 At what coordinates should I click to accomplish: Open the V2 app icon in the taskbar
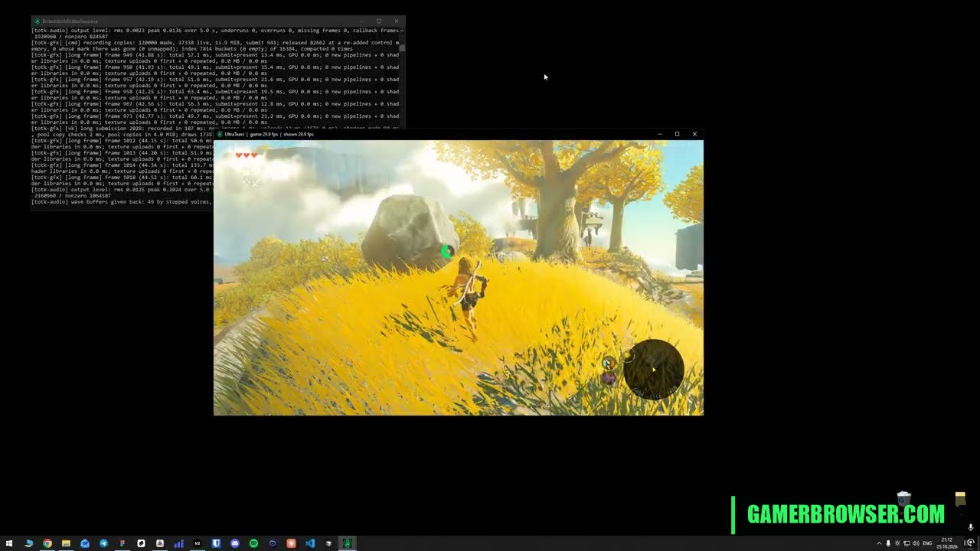point(198,543)
